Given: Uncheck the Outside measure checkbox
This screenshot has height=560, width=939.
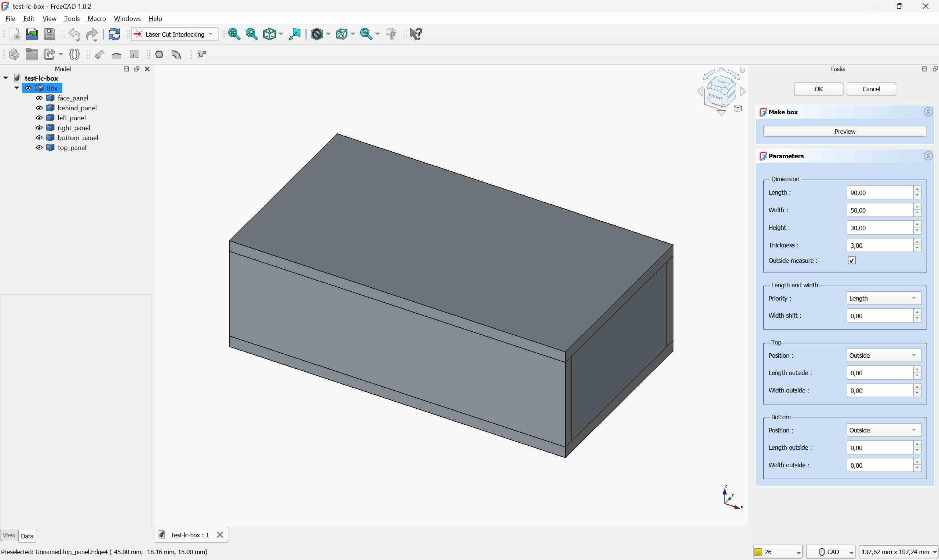Looking at the screenshot, I should [851, 260].
